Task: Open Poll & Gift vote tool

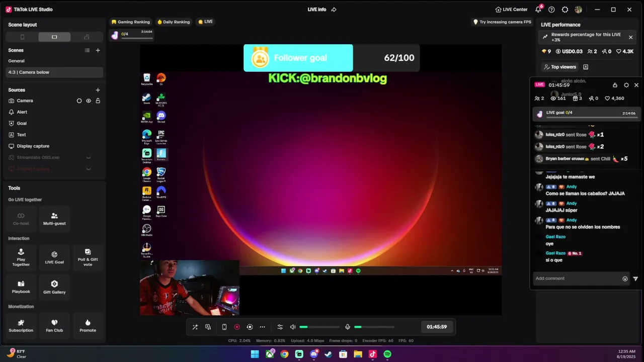Action: tap(88, 257)
